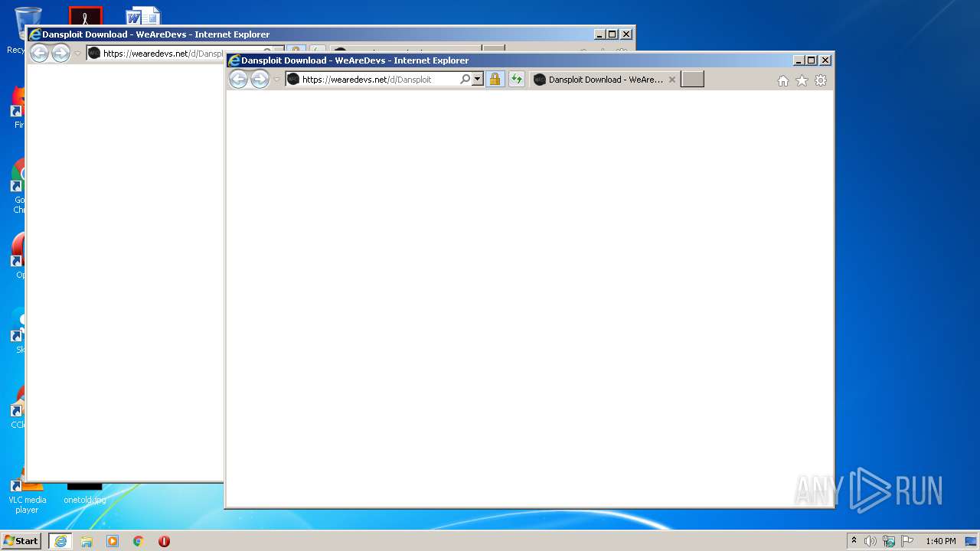Close the front Internet Explorer window
Viewport: 980px width, 551px height.
825,60
